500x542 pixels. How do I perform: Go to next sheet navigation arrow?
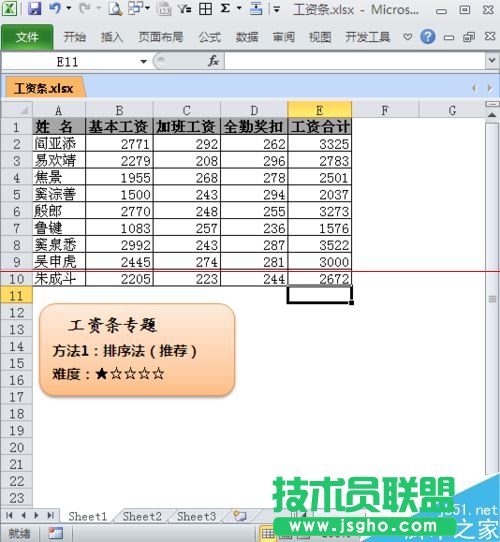(37, 516)
